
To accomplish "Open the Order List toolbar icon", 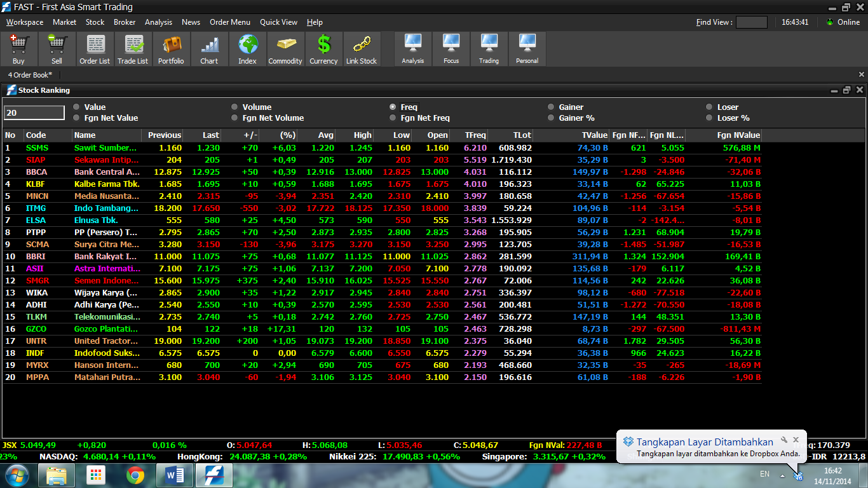I will click(95, 50).
